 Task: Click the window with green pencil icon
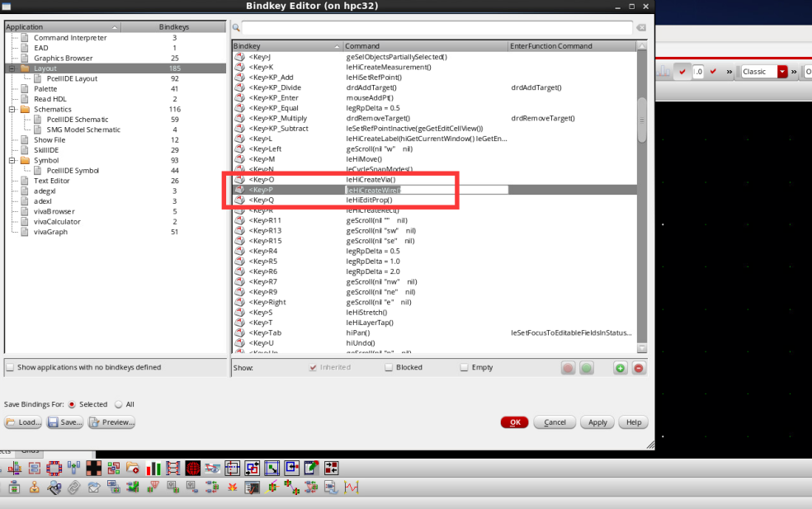point(312,469)
